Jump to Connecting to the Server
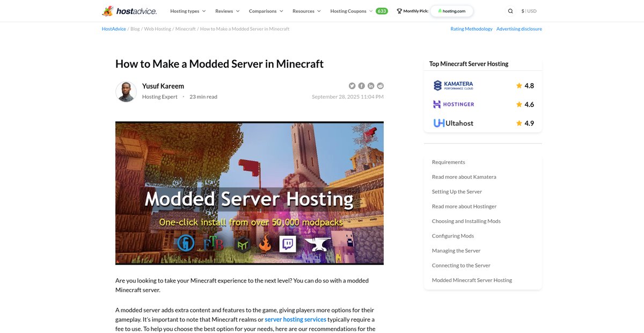The height and width of the screenshot is (333, 644). 461,265
